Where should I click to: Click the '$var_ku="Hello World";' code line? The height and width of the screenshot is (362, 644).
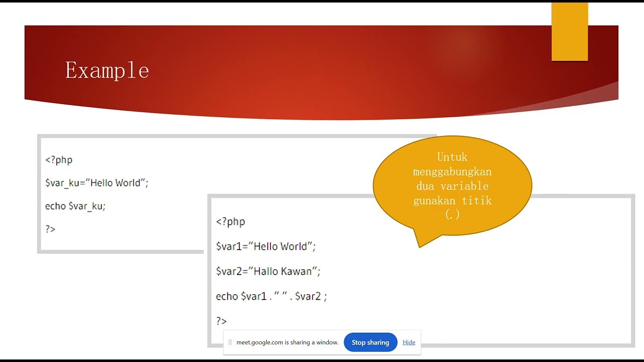pyautogui.click(x=97, y=183)
